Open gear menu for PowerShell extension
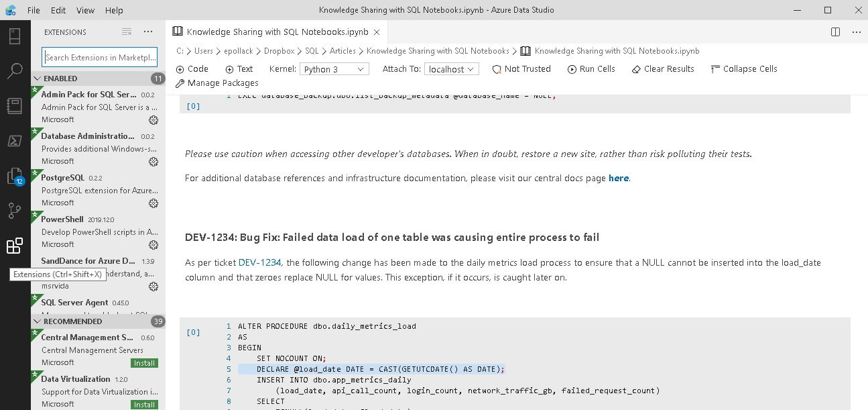Image resolution: width=868 pixels, height=410 pixels. click(x=153, y=245)
